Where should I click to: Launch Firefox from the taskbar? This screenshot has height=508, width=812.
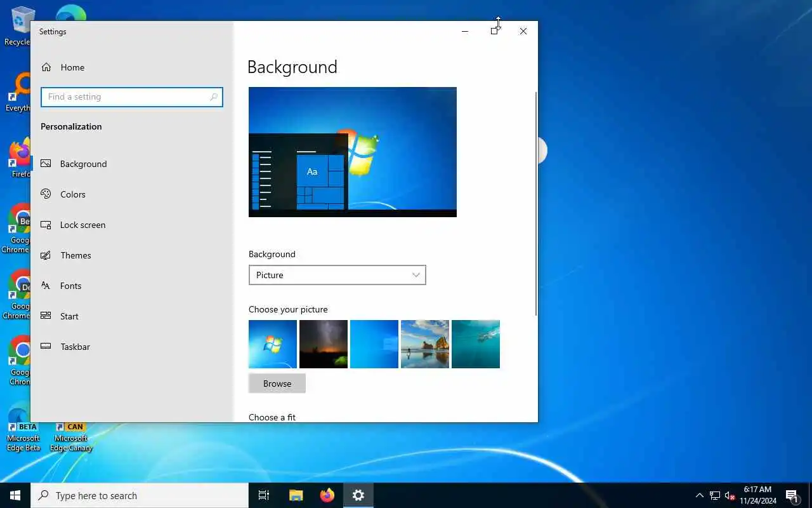[x=327, y=495]
